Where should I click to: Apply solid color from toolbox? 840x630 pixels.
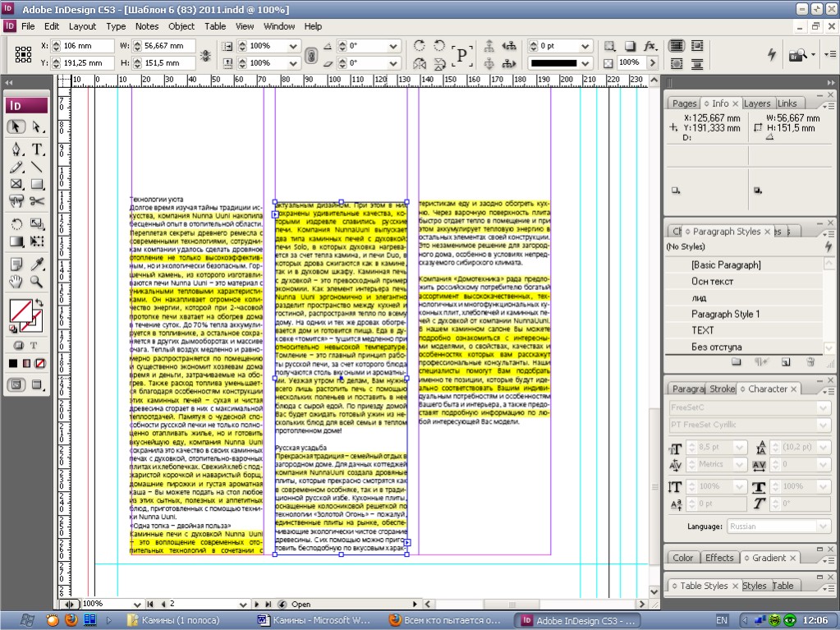[13, 363]
